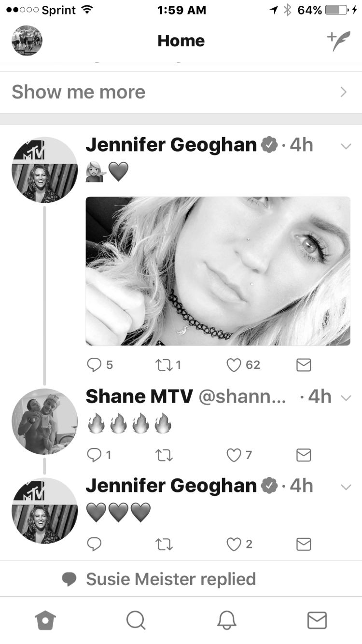Open own profile avatar in top bar

[27, 41]
